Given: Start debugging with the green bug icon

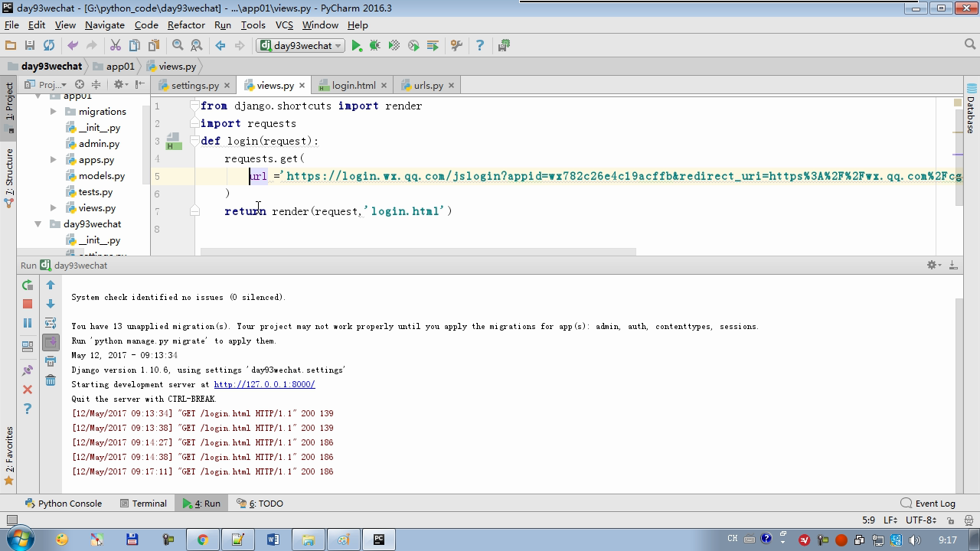Looking at the screenshot, I should click(375, 46).
